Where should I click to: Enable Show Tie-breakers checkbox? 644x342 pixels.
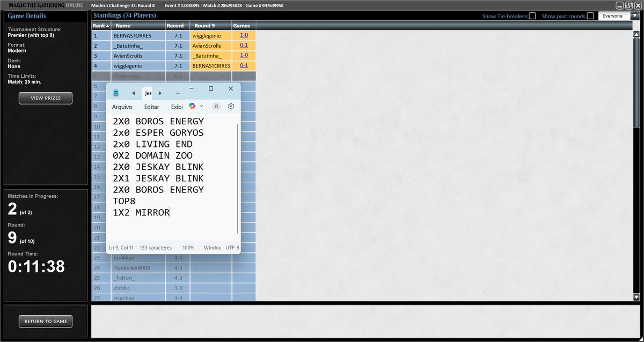[x=532, y=16]
